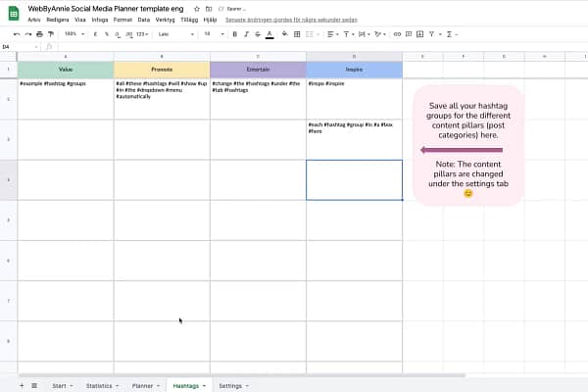Open the all sheets list icon
The image size is (588, 392).
[x=34, y=385]
